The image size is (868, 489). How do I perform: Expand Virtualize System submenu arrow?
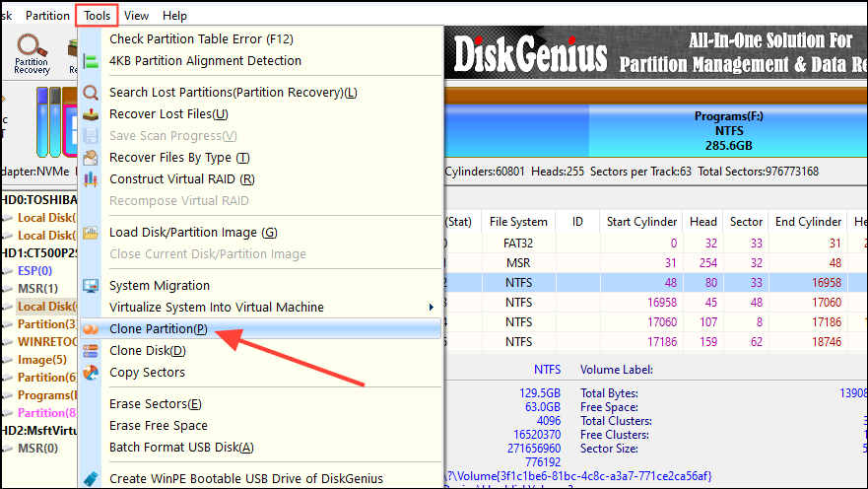432,308
